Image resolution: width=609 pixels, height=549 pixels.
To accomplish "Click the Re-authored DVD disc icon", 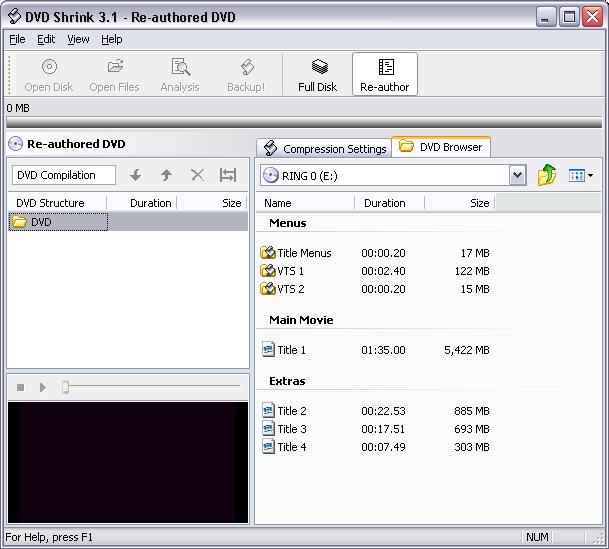I will (x=16, y=144).
